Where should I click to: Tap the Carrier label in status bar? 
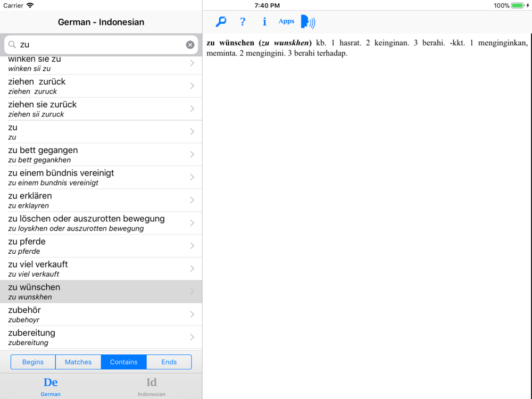point(13,5)
